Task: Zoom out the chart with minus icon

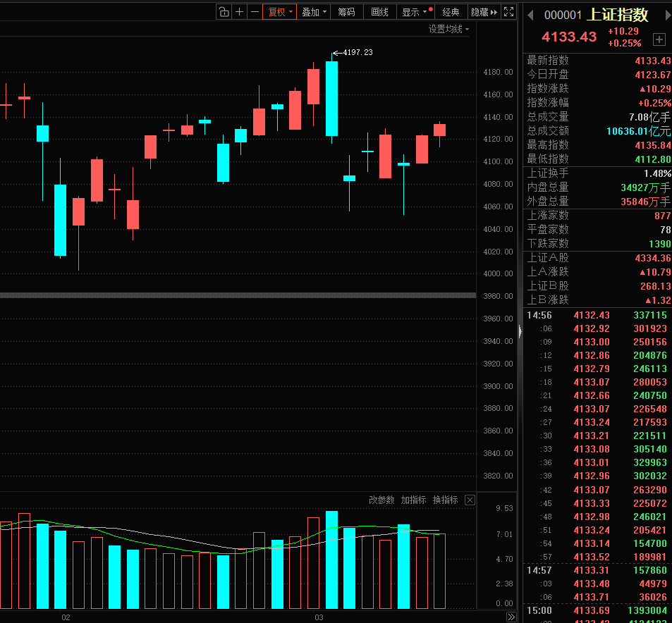Action: pos(255,12)
